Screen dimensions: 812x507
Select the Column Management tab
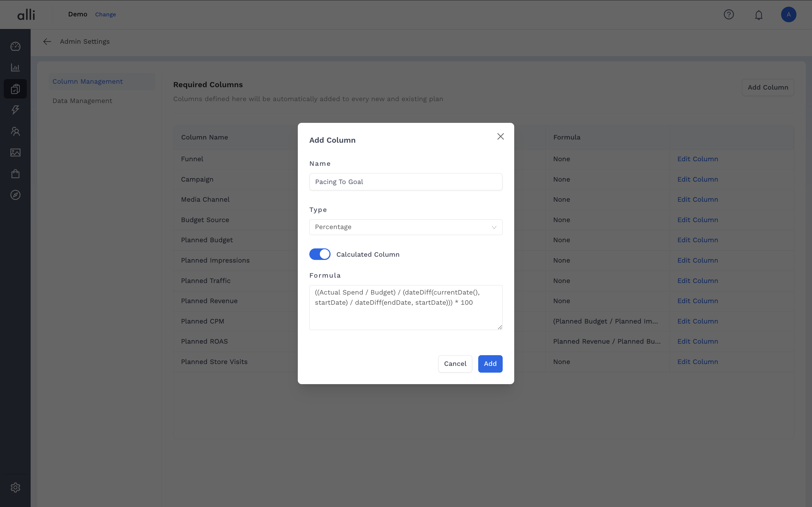click(x=88, y=82)
